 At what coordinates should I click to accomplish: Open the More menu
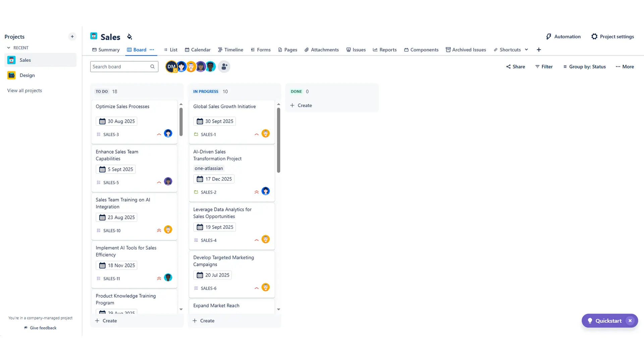pyautogui.click(x=625, y=67)
